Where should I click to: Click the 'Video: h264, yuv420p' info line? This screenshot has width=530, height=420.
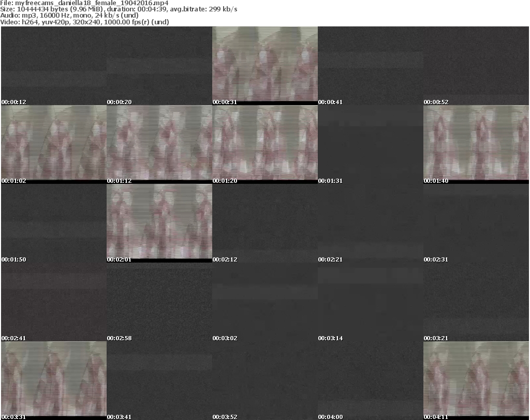tap(84, 22)
